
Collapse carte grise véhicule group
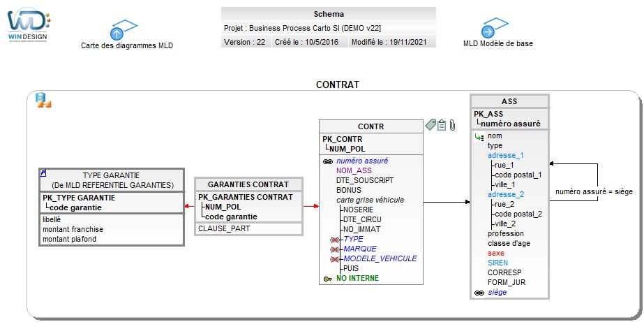pyautogui.click(x=370, y=200)
